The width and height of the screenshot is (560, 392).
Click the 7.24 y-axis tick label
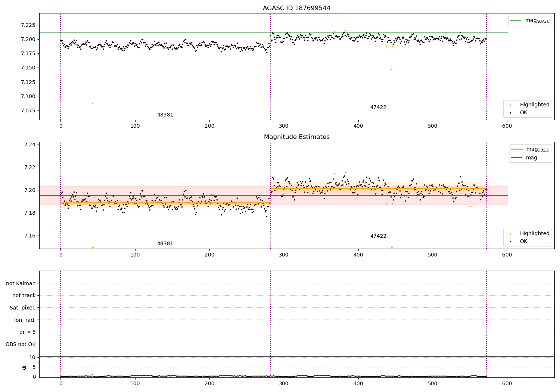coord(29,144)
